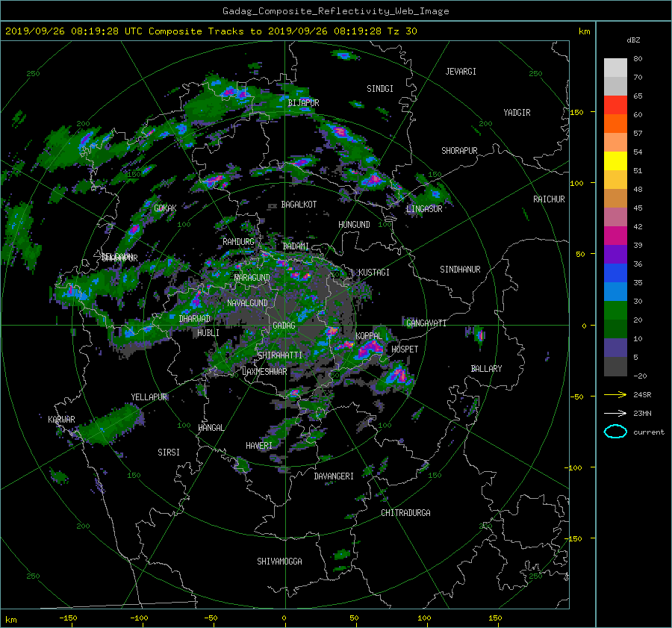Click the BAGALKOT city label
This screenshot has height=628, width=672.
(299, 205)
